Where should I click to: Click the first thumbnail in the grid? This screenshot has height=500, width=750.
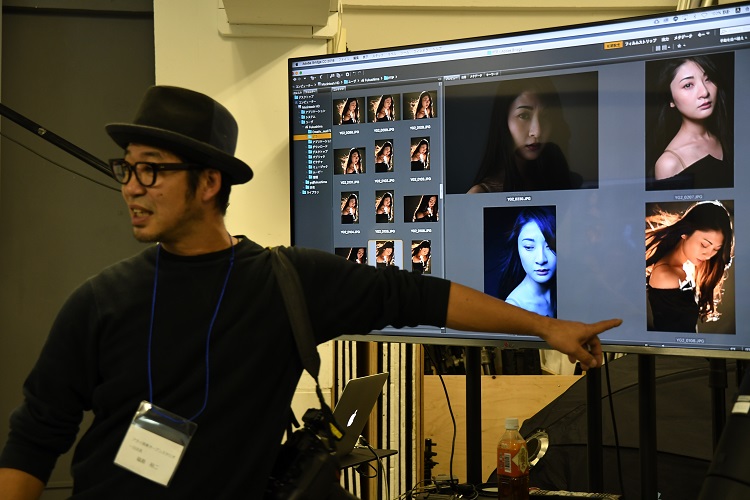[349, 109]
